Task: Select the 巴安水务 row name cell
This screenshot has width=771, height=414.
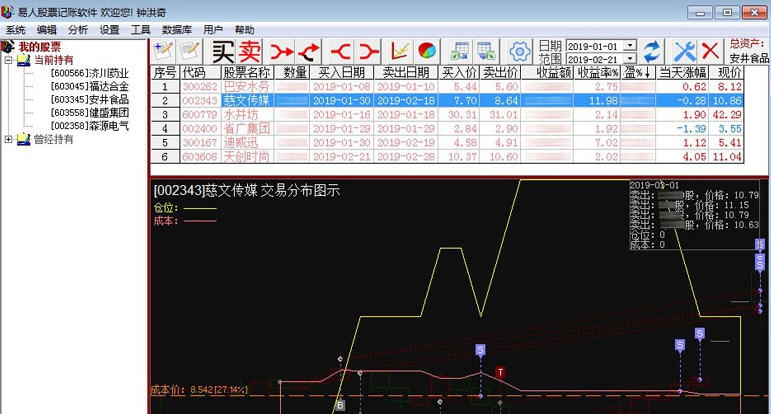Action: 247,87
